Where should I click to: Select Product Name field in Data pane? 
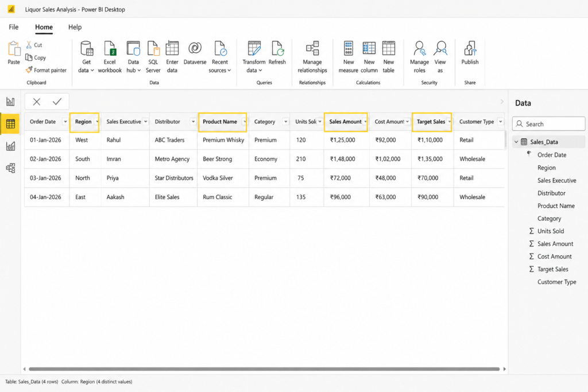click(x=556, y=205)
